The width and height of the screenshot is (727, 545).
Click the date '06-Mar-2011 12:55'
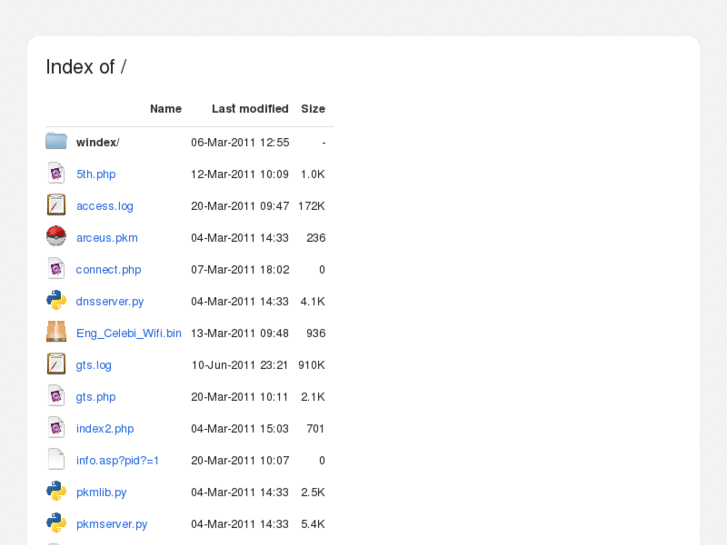pyautogui.click(x=240, y=142)
